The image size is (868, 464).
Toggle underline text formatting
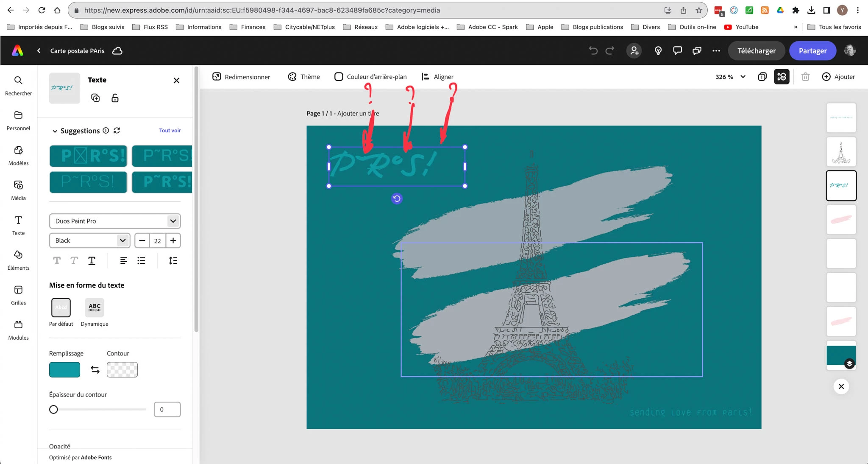(x=92, y=260)
